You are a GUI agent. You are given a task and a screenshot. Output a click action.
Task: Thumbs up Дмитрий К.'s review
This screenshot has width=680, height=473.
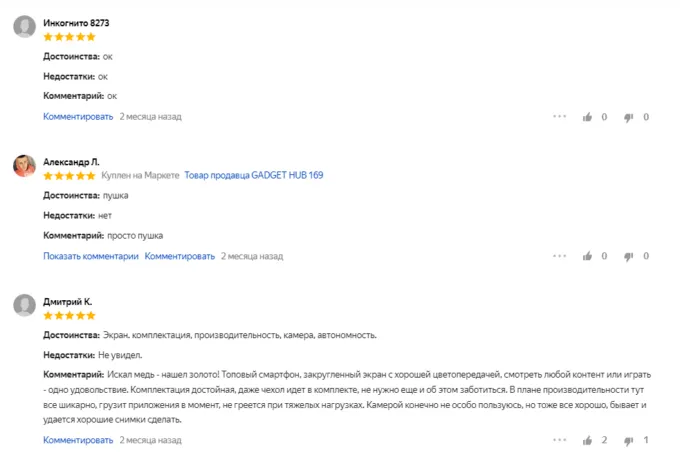pyautogui.click(x=588, y=440)
